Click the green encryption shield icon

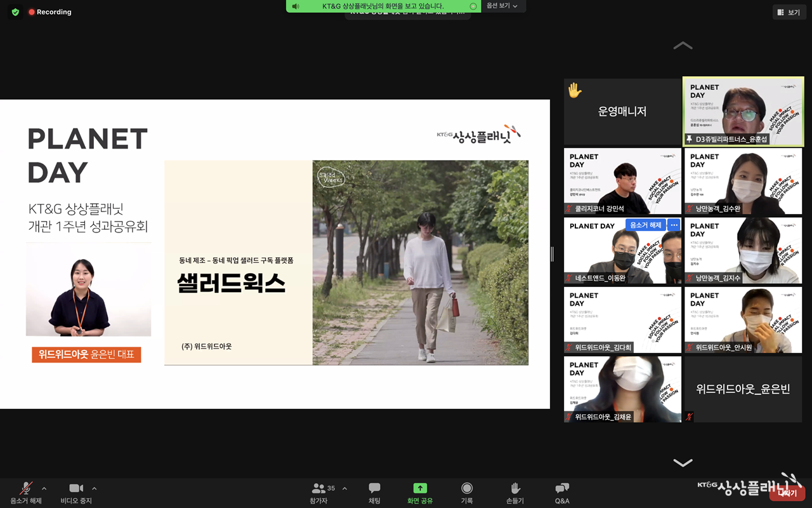click(15, 12)
